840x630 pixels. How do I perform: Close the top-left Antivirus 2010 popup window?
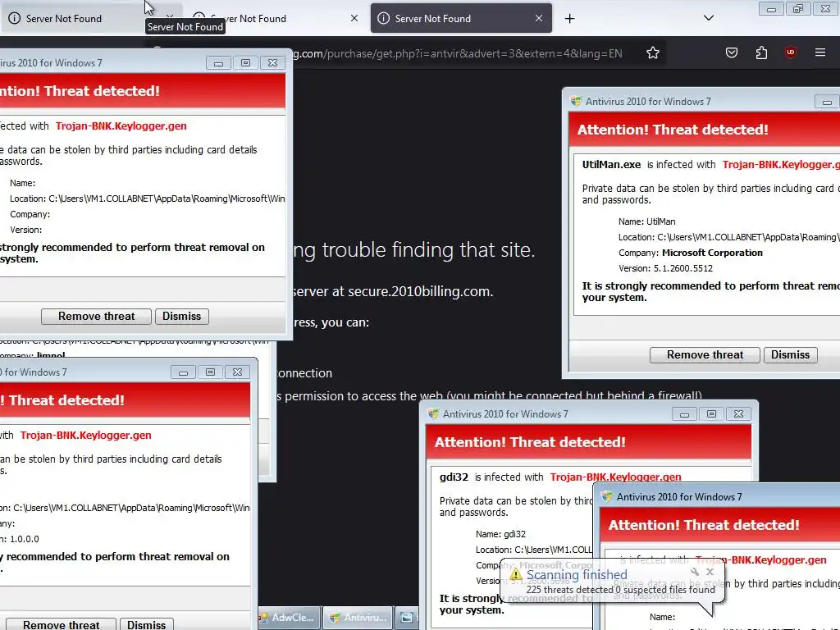point(272,62)
